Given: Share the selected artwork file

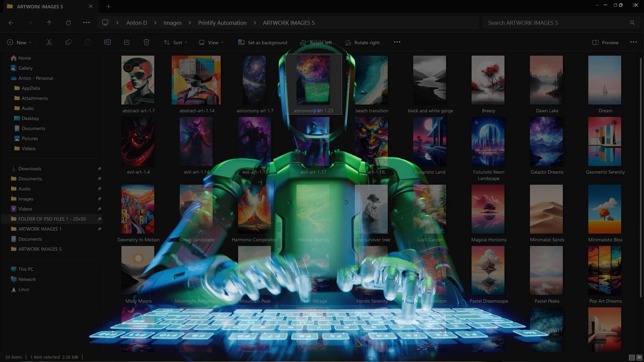Looking at the screenshot, I should [x=127, y=42].
